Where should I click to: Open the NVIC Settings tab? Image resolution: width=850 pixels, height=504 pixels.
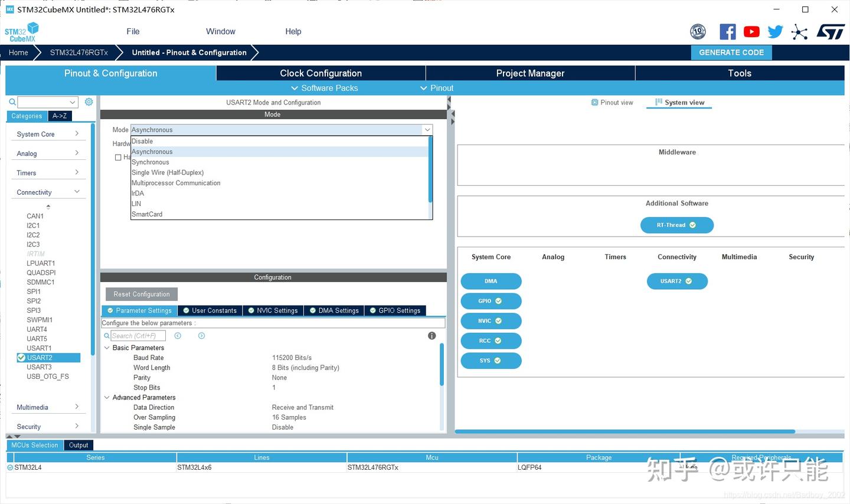point(273,310)
